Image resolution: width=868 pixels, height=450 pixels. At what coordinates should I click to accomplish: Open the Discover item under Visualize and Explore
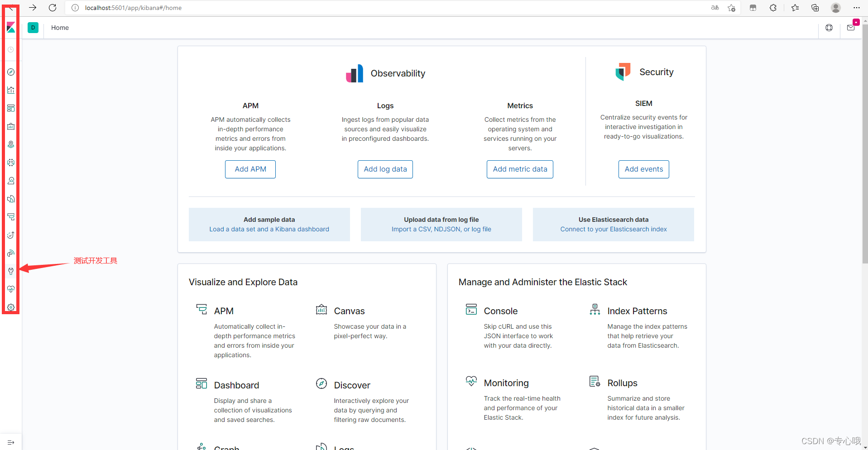(352, 385)
